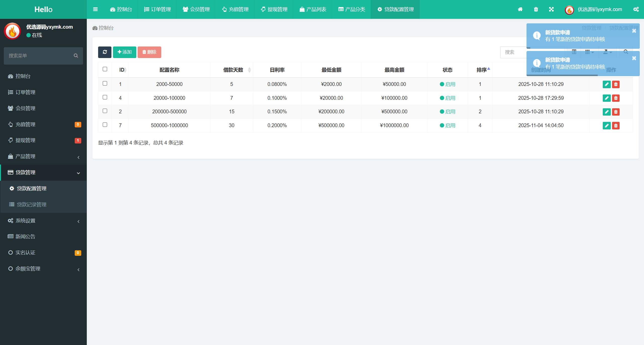Switch to the 订单管理 top tab
The image size is (644, 345).
point(157,9)
